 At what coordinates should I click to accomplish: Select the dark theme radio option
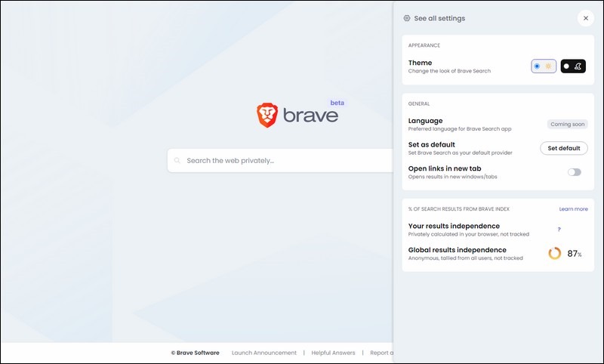point(566,66)
